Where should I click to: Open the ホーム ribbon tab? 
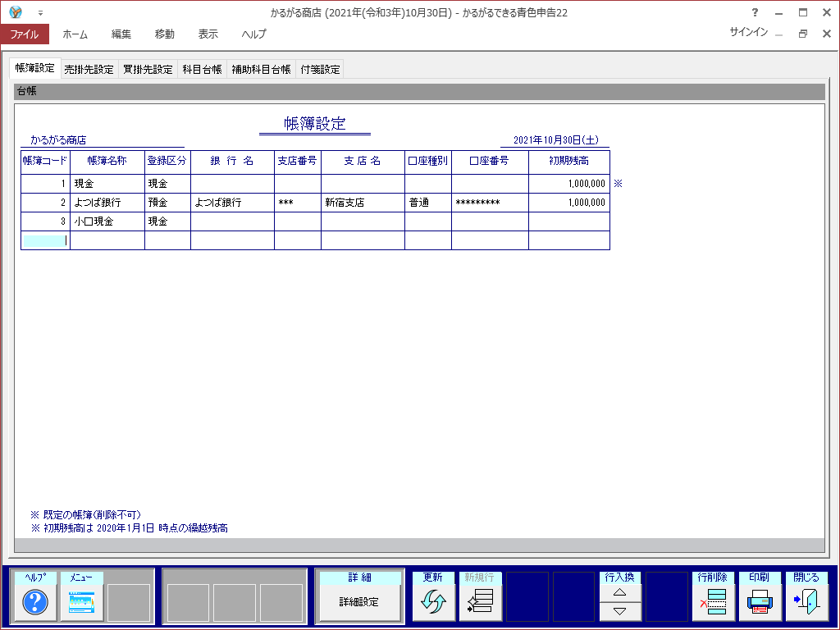point(75,34)
